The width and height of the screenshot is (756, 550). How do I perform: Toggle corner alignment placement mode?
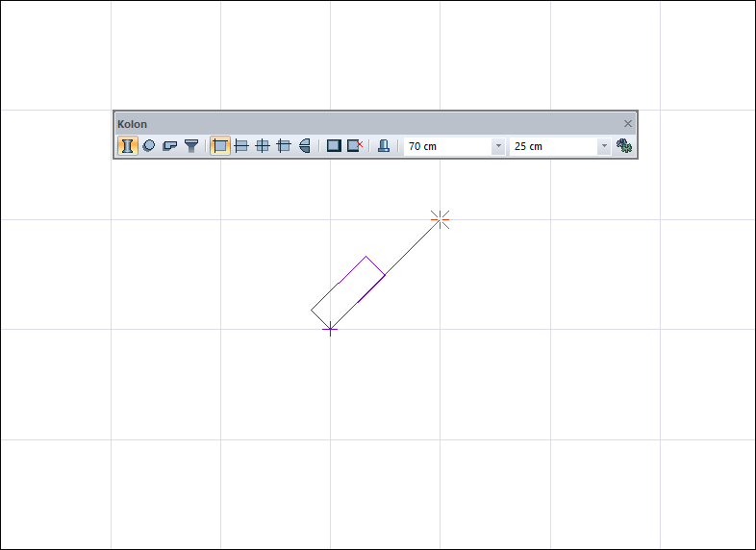click(220, 145)
